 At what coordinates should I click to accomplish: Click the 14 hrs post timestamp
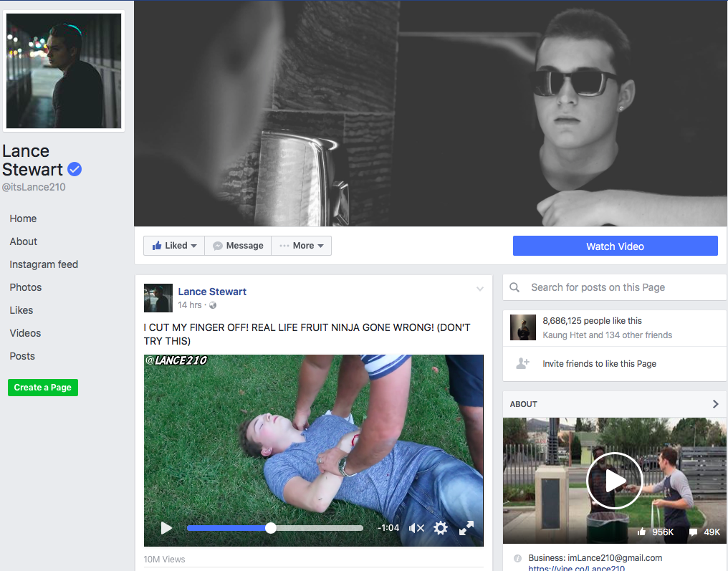(x=189, y=305)
